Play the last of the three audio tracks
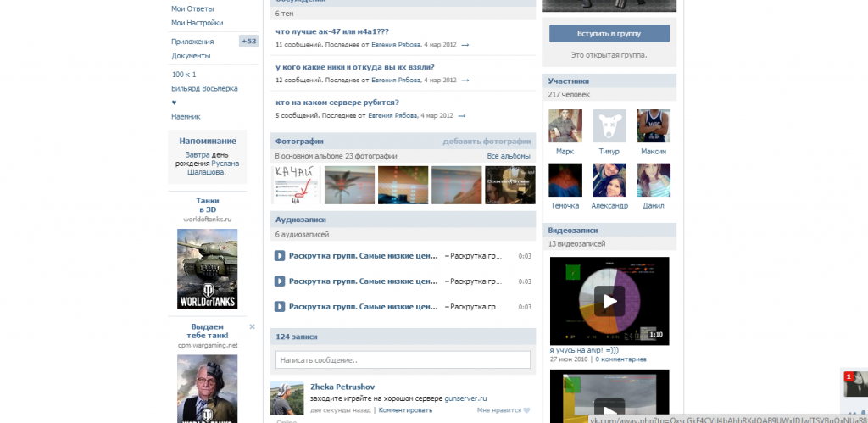The height and width of the screenshot is (423, 868). point(280,305)
